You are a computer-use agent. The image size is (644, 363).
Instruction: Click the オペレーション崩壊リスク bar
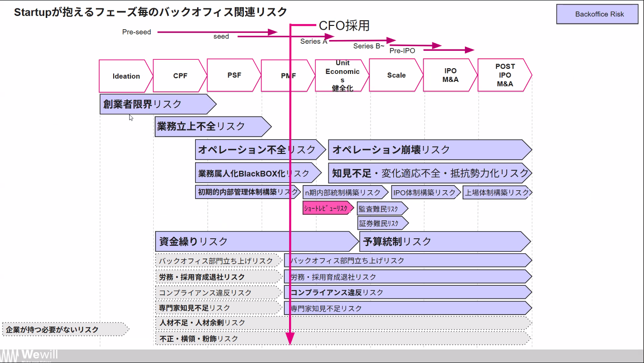pos(428,150)
